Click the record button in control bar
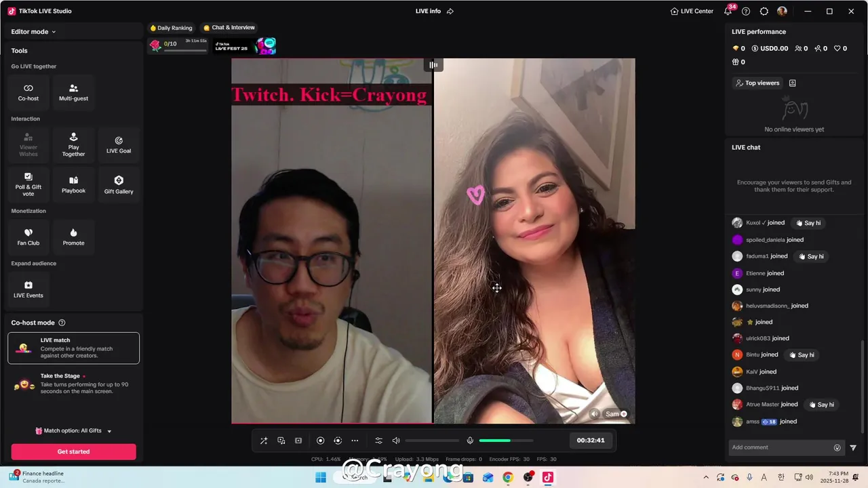The width and height of the screenshot is (868, 488). (321, 441)
